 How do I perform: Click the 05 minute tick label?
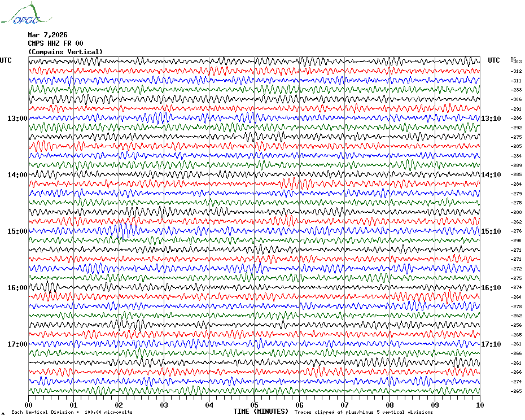[255, 405]
